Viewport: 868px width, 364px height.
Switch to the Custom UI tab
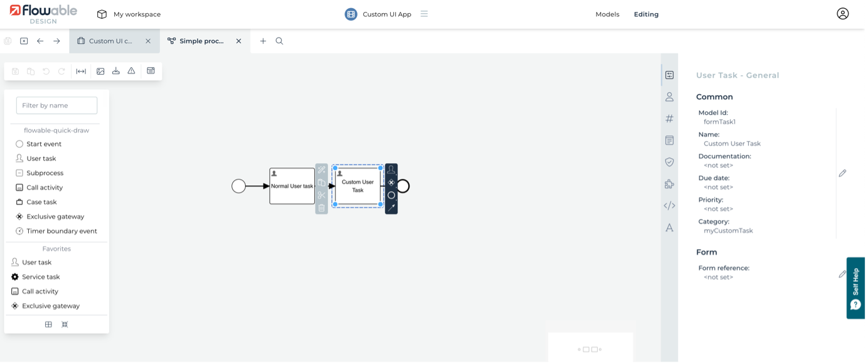click(x=111, y=41)
